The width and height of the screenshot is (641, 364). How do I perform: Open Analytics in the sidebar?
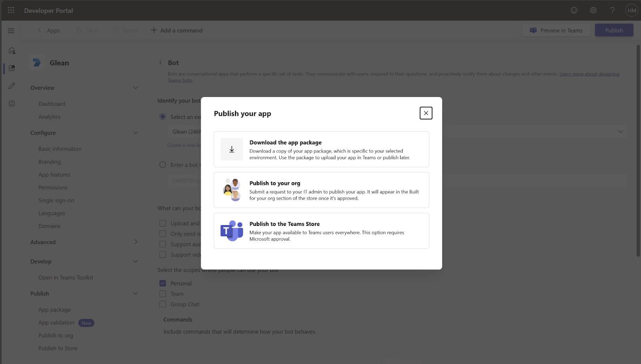click(49, 117)
